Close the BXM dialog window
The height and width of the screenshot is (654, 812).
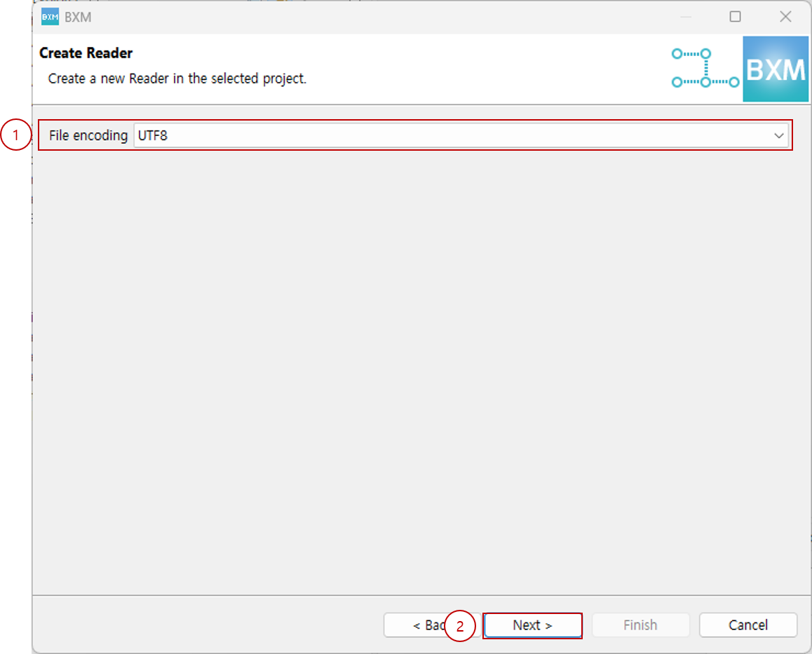coord(785,17)
